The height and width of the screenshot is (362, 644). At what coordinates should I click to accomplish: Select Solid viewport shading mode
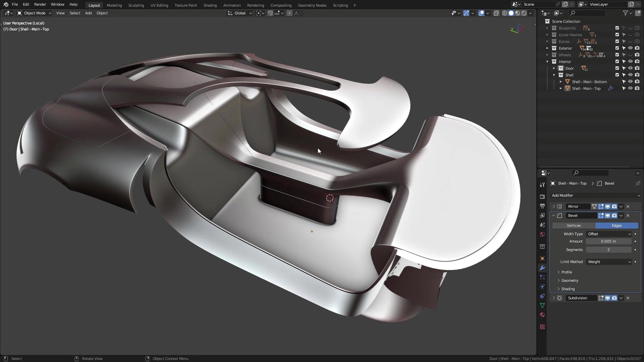pyautogui.click(x=511, y=13)
